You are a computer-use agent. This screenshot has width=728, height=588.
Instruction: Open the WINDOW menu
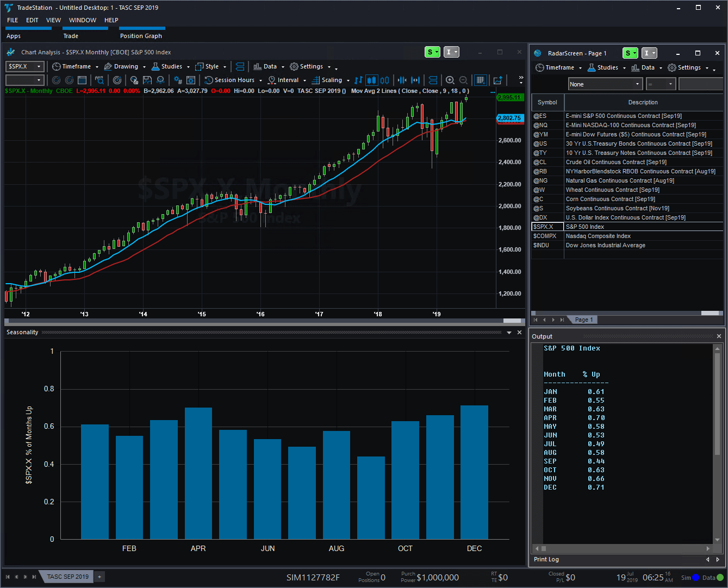tap(83, 20)
